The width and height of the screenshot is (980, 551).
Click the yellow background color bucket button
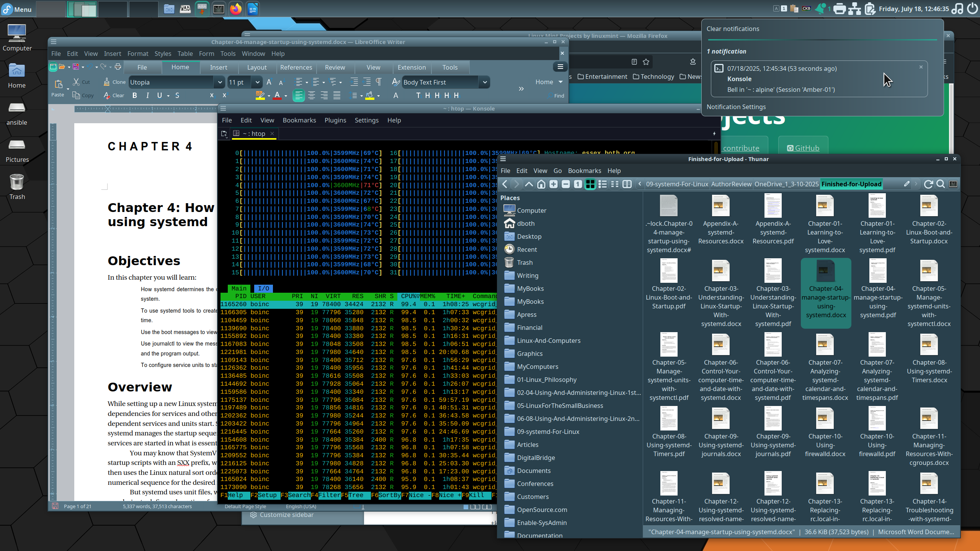(x=370, y=95)
